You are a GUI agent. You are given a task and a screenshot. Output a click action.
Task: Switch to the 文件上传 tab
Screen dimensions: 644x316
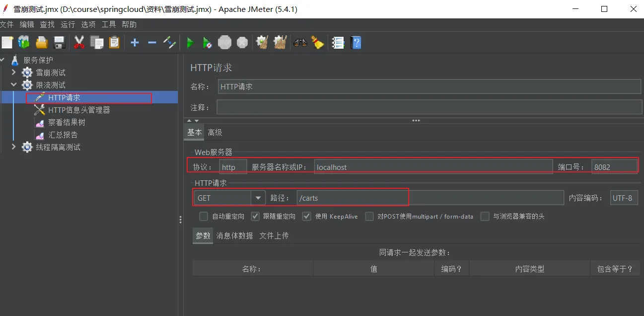(274, 236)
